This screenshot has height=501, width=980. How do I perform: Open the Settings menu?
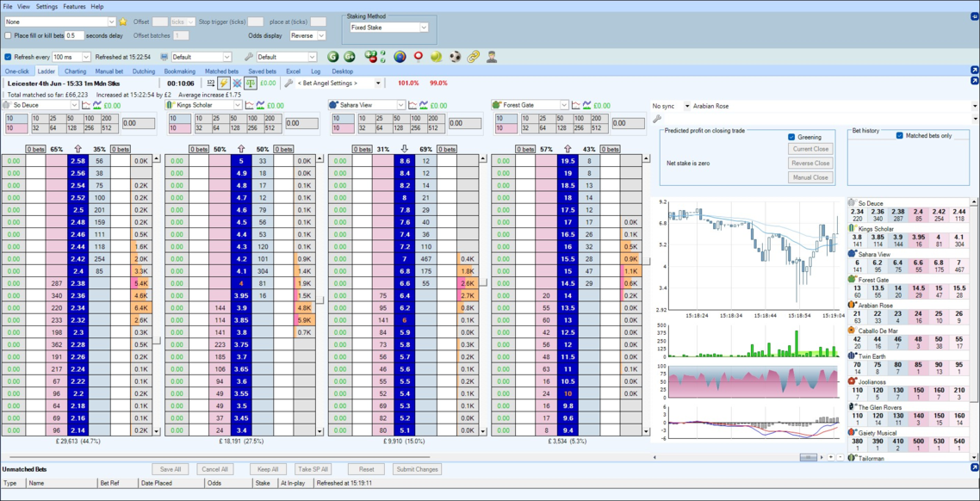(x=47, y=6)
